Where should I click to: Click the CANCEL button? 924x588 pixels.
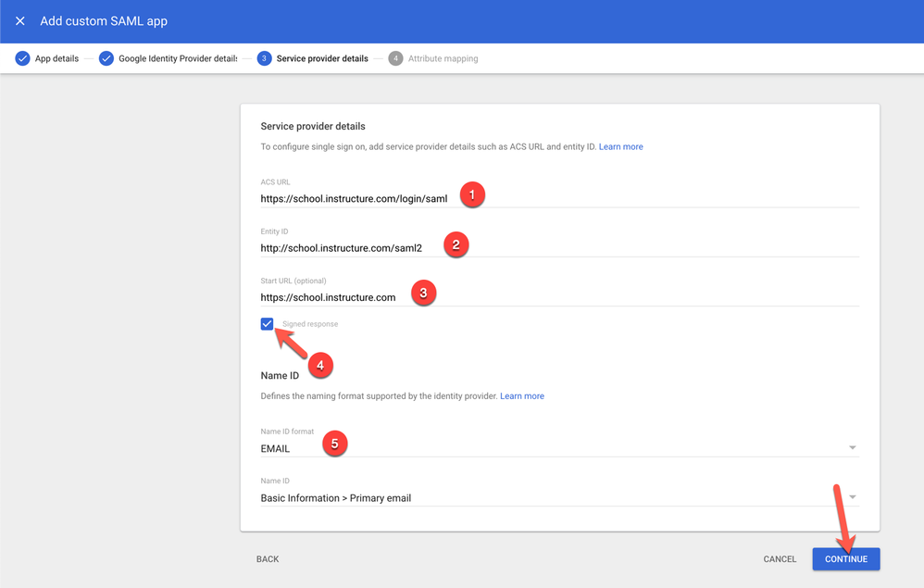(780, 559)
